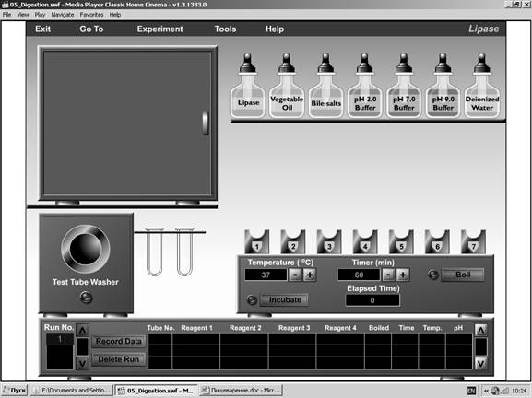532x398 pixels.
Task: Click the data table scrollbar thumb
Action: point(480,346)
